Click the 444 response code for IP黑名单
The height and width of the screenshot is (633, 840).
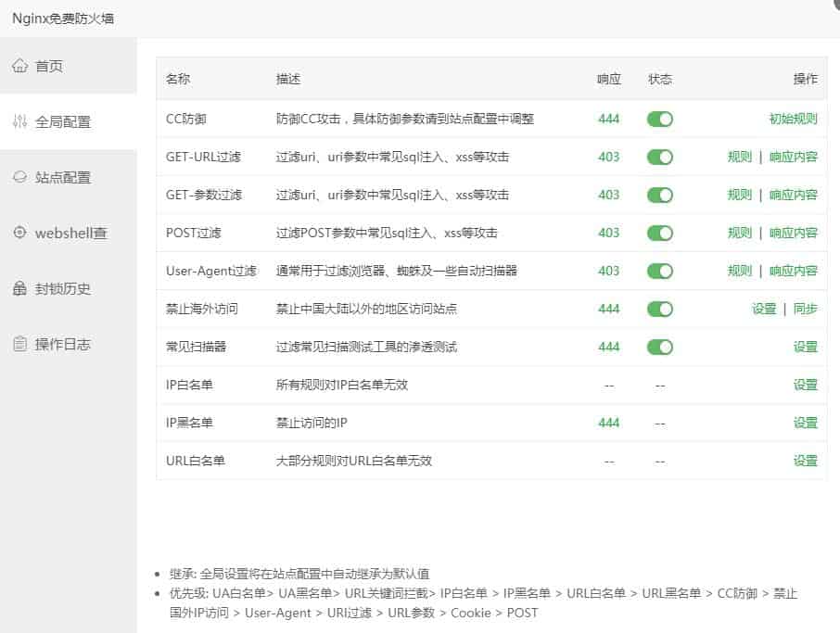point(608,424)
